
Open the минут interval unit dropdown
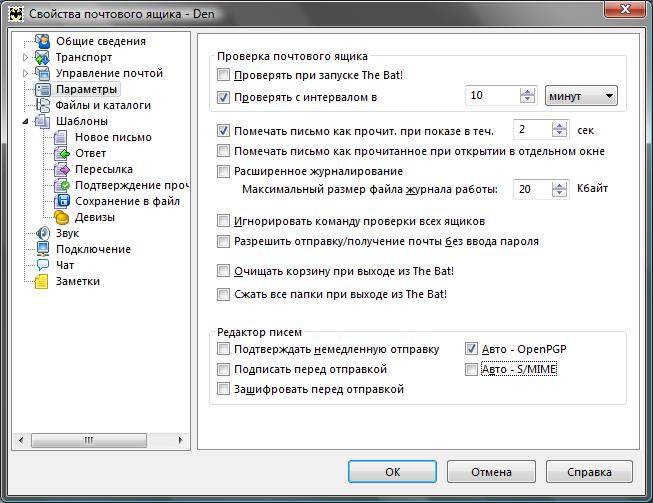click(581, 96)
